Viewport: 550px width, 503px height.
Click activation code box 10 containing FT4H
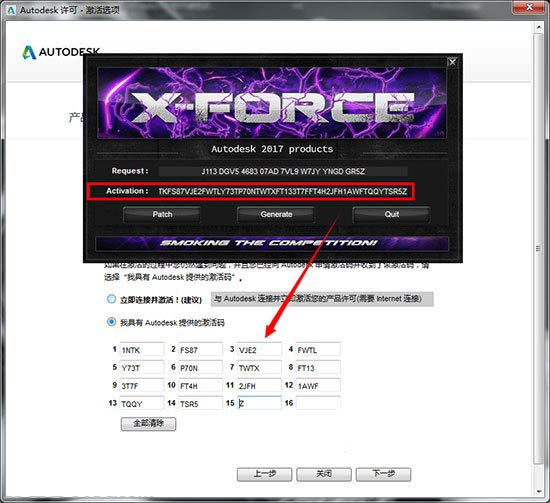200,386
